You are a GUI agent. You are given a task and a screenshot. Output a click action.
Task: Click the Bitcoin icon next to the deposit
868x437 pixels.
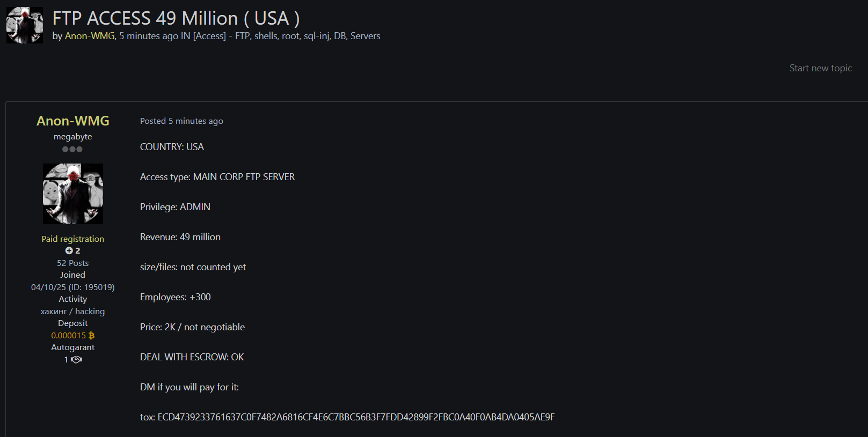click(x=91, y=336)
